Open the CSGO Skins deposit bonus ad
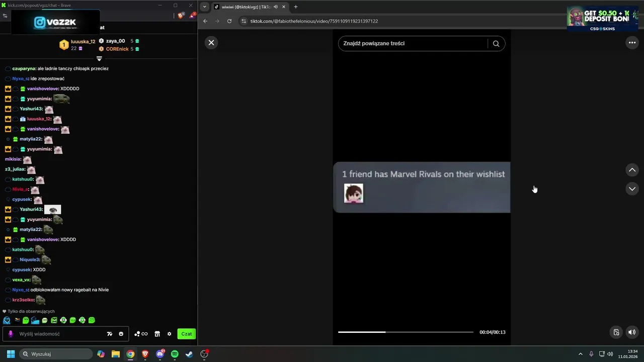Screen dimensions: 644x362 [x=602, y=19]
